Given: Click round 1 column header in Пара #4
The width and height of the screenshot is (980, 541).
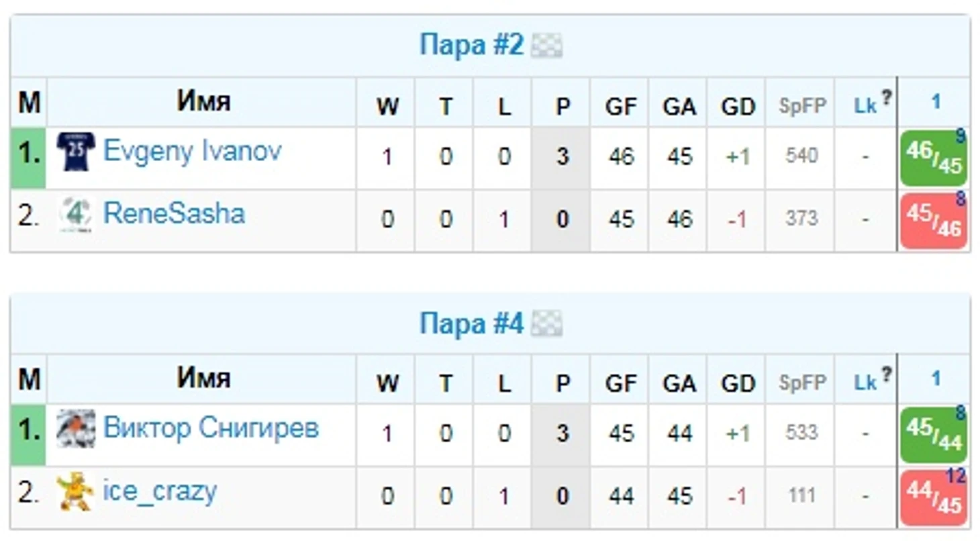Looking at the screenshot, I should (936, 379).
